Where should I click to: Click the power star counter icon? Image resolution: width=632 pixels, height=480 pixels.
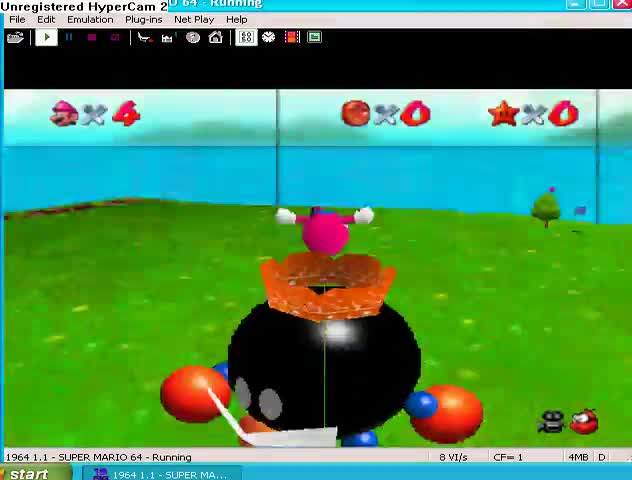pos(503,113)
